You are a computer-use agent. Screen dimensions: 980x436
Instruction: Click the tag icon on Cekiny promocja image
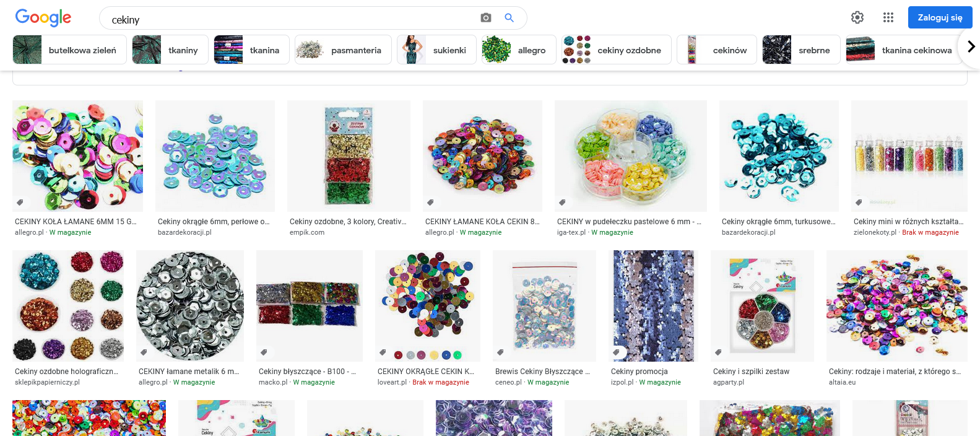[x=616, y=352]
